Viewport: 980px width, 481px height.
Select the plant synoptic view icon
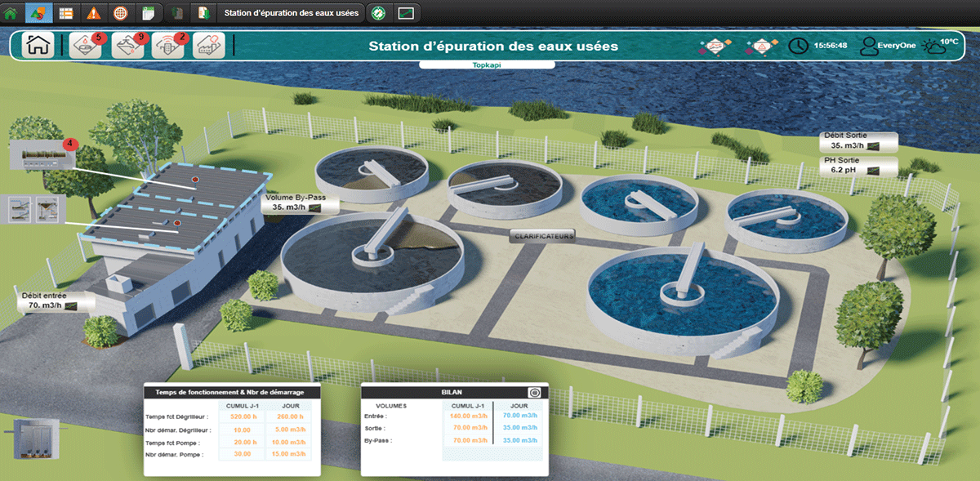tap(39, 12)
